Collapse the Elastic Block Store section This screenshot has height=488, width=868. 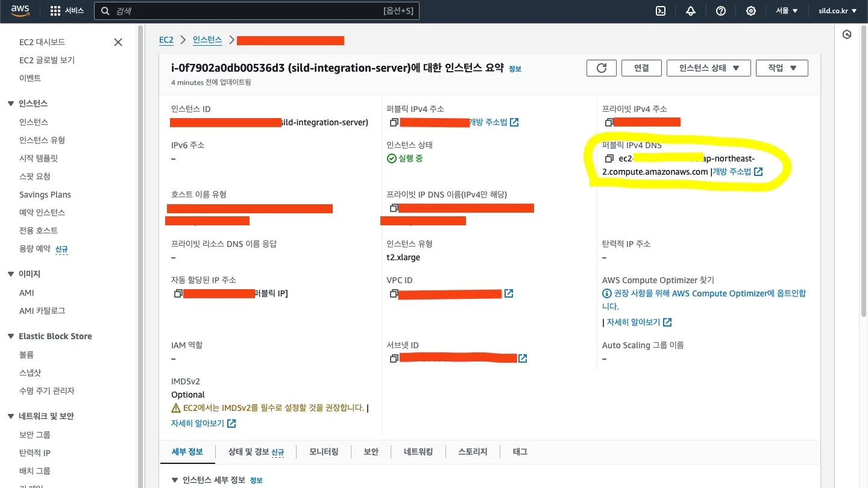[x=11, y=336]
